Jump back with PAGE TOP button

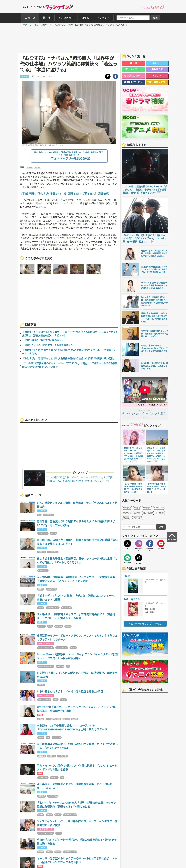coord(172,536)
